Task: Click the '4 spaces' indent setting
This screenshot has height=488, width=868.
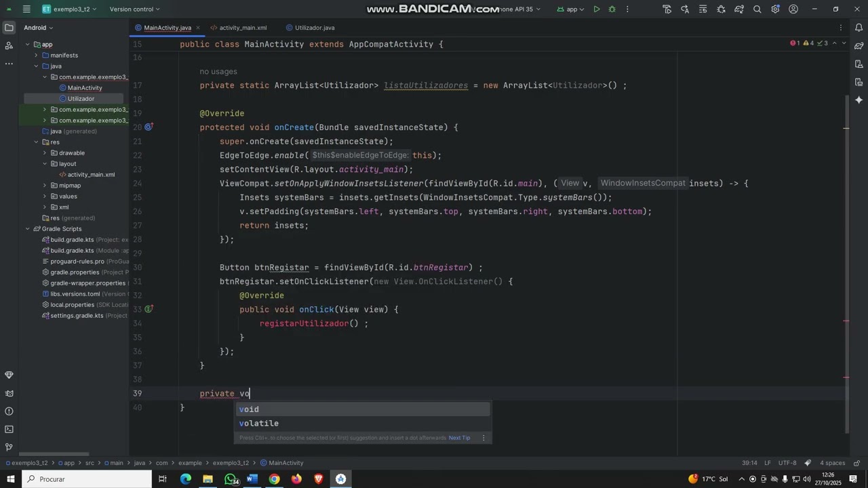Action: click(832, 463)
